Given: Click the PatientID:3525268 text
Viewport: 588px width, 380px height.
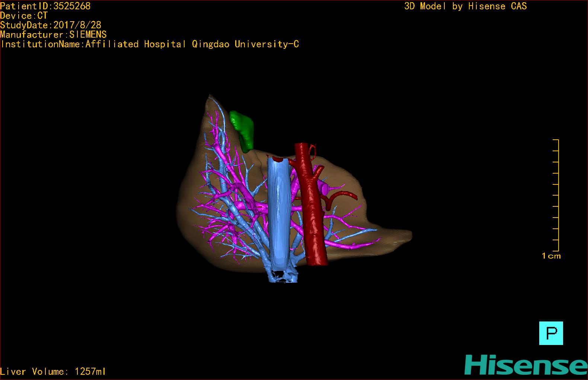Looking at the screenshot, I should click(x=45, y=6).
